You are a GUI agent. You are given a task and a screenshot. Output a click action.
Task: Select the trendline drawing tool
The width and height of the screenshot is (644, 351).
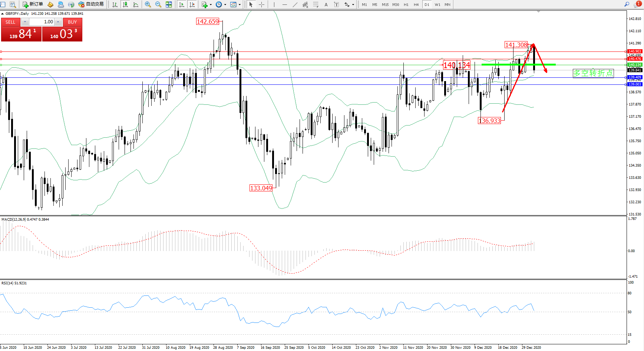click(x=295, y=4)
